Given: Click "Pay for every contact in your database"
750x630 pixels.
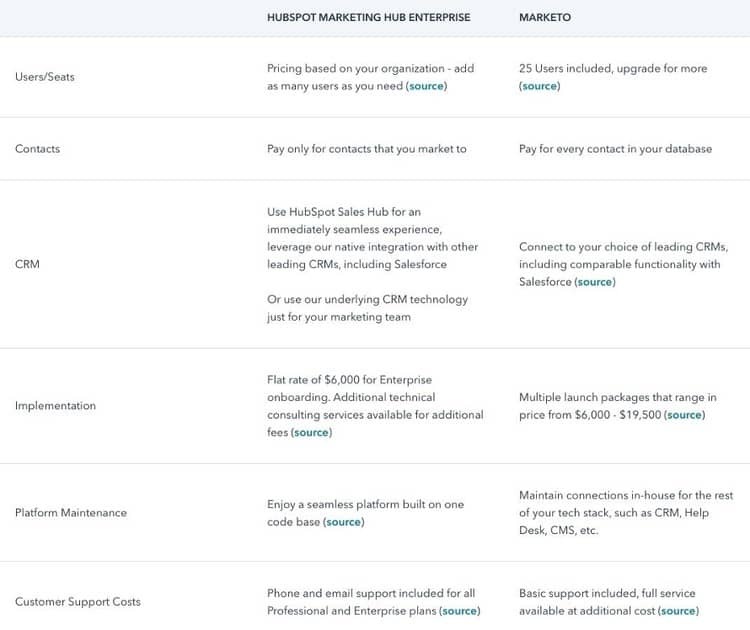Looking at the screenshot, I should [615, 149].
